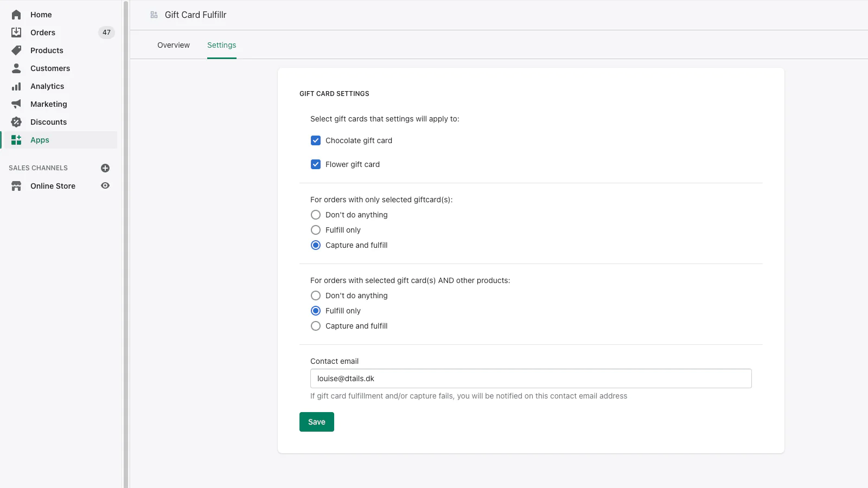Click the fulfillment failure notification help text
Image resolution: width=868 pixels, height=488 pixels.
click(469, 396)
